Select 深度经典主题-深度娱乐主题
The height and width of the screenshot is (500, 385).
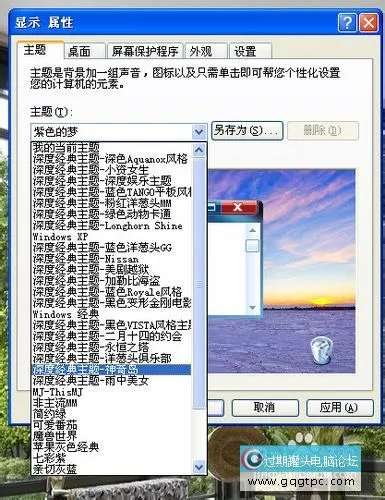pos(111,181)
